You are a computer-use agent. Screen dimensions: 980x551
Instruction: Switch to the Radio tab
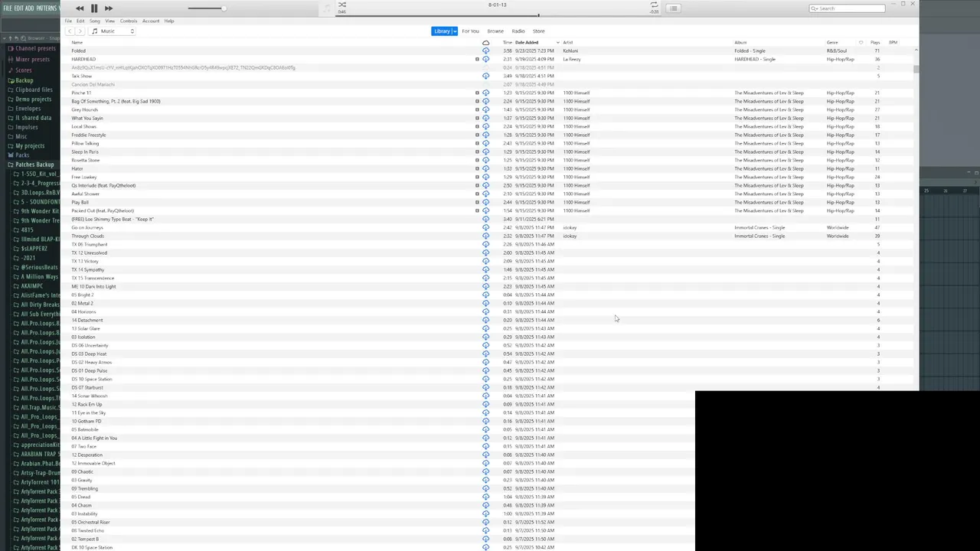[x=518, y=31]
